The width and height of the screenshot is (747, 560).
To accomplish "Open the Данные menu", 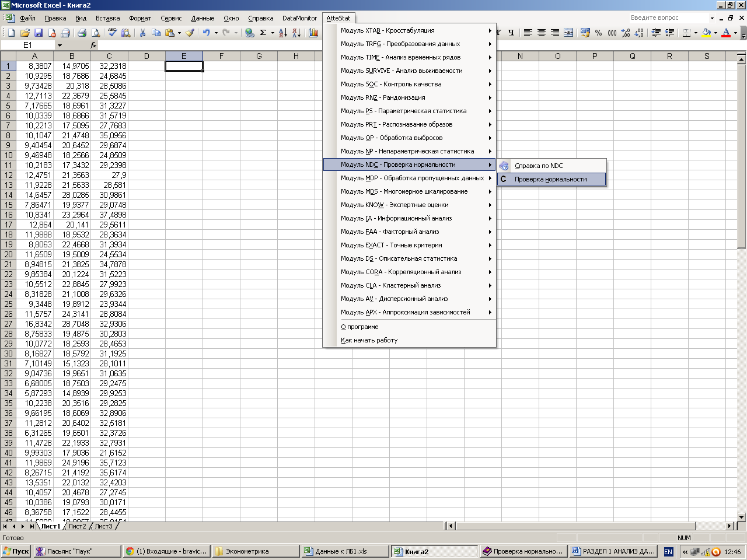I will [x=203, y=18].
